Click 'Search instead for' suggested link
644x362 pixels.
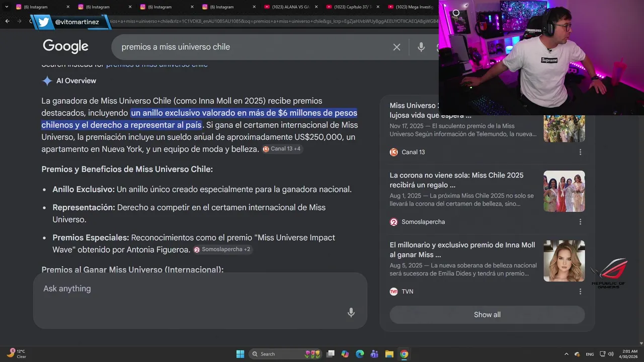coord(156,64)
